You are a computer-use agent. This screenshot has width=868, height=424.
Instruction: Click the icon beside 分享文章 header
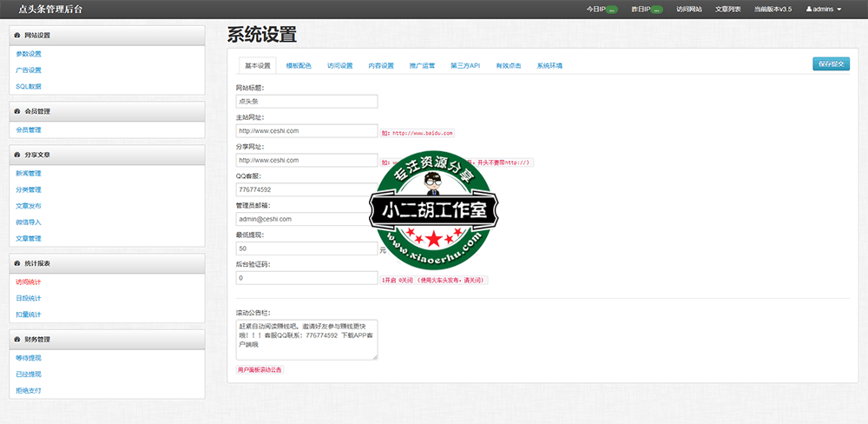coord(17,154)
